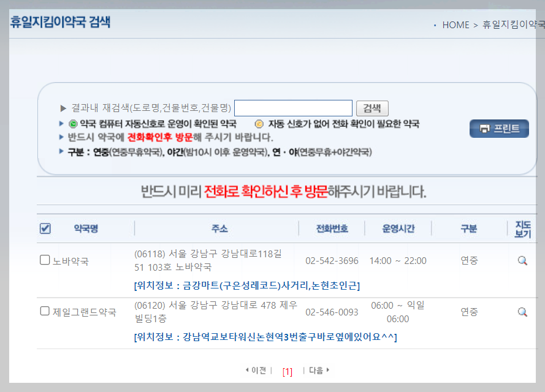Click the 다음 pagination link

pos(319,371)
